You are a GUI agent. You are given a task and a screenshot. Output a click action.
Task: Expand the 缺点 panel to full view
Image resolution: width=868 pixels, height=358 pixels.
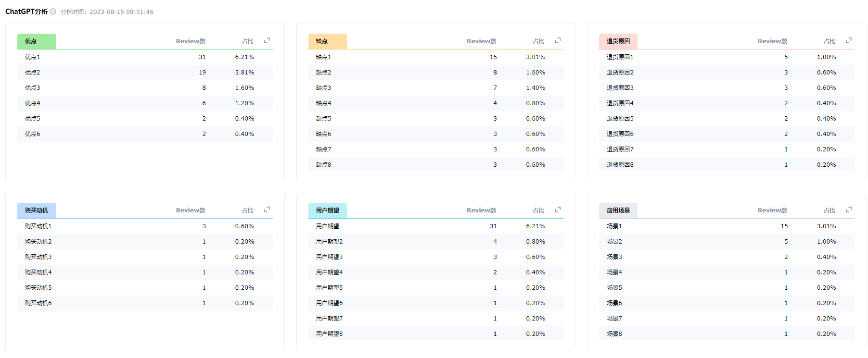[558, 40]
